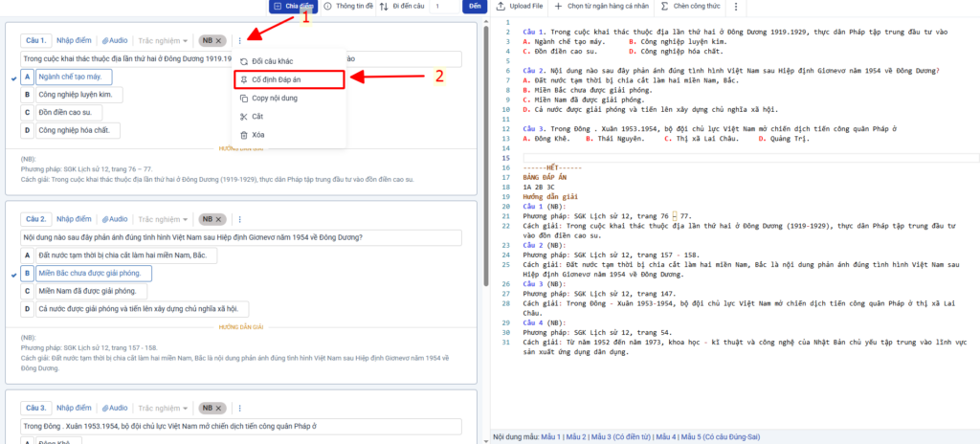The image size is (980, 444).
Task: Edit answer Miền Nam đã được giải phóng
Action: pos(91,292)
